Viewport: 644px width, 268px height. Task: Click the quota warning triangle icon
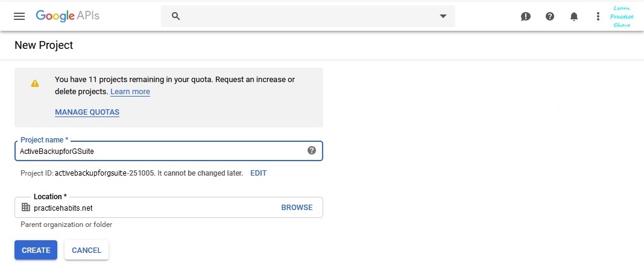[x=35, y=83]
